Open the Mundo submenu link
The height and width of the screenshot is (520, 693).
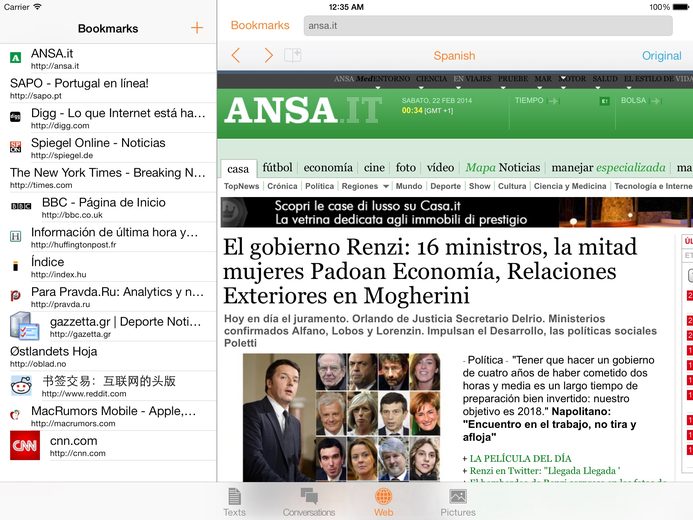coord(409,186)
